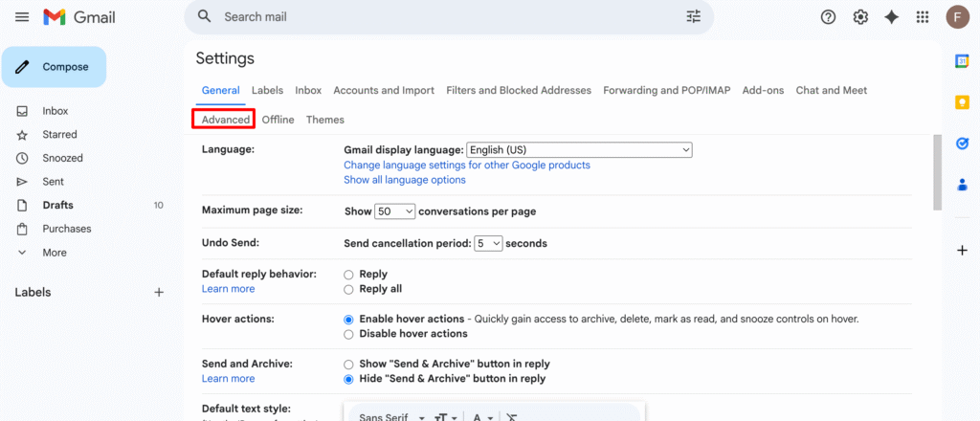Select Show "Send & Archive" button option
The height and width of the screenshot is (421, 980).
click(348, 365)
